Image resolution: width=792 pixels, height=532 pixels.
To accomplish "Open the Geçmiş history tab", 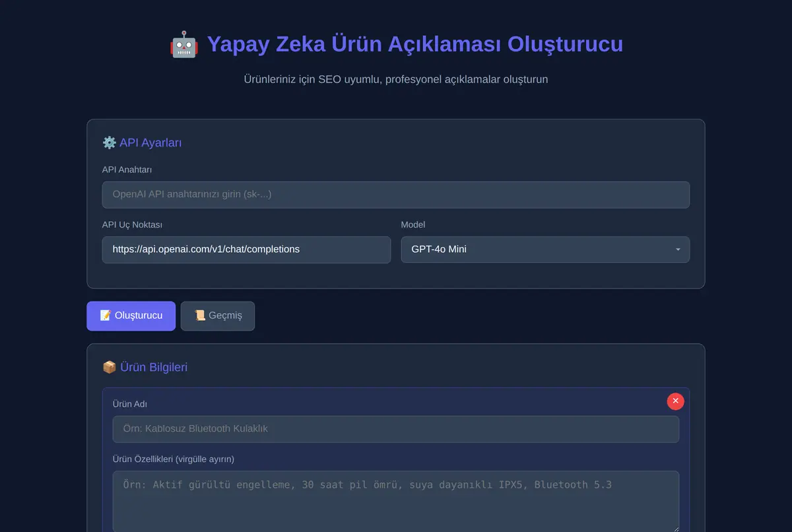I will point(218,316).
